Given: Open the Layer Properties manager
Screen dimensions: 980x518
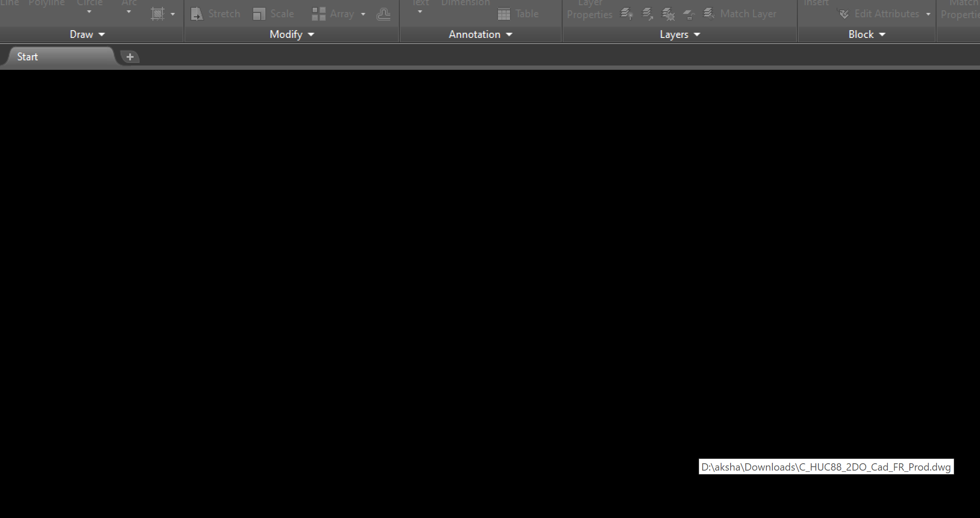Looking at the screenshot, I should 590,9.
